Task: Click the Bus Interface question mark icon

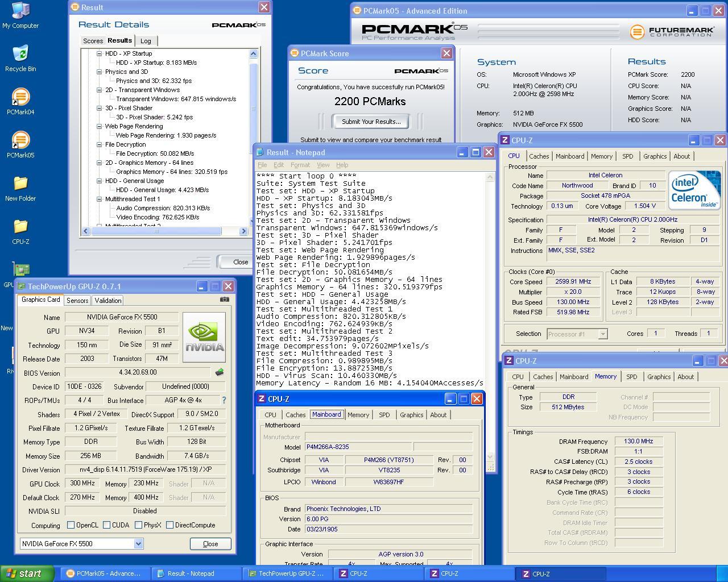Action: [x=224, y=400]
